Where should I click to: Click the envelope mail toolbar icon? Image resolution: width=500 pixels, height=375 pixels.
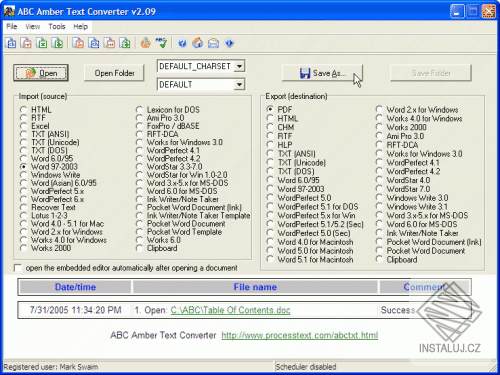coord(213,43)
